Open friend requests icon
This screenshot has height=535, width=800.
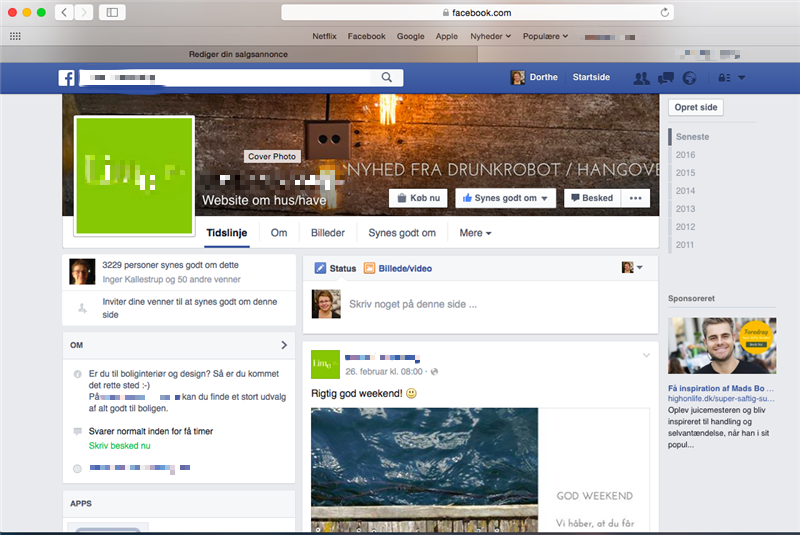pos(641,78)
